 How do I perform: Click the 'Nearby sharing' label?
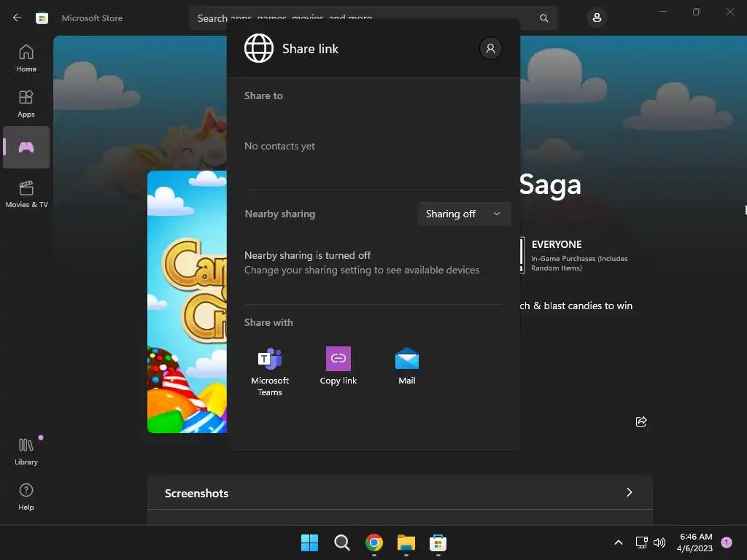click(280, 214)
